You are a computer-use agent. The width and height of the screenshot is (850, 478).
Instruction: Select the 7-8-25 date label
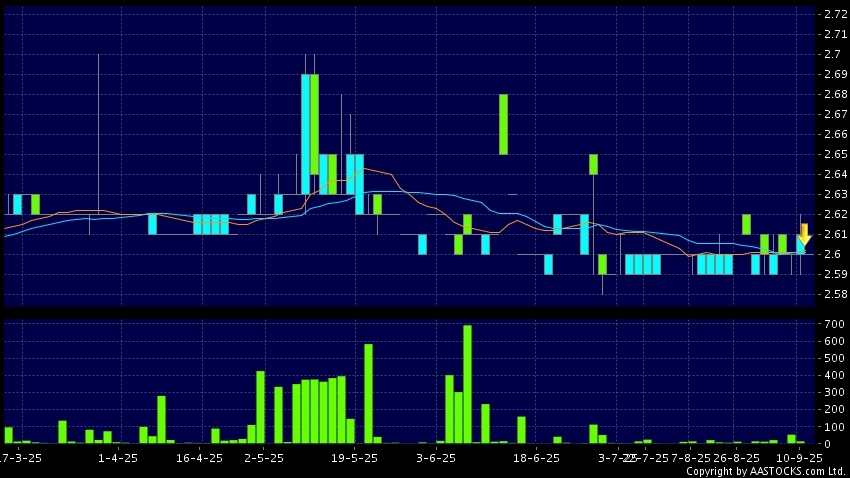pyautogui.click(x=691, y=458)
